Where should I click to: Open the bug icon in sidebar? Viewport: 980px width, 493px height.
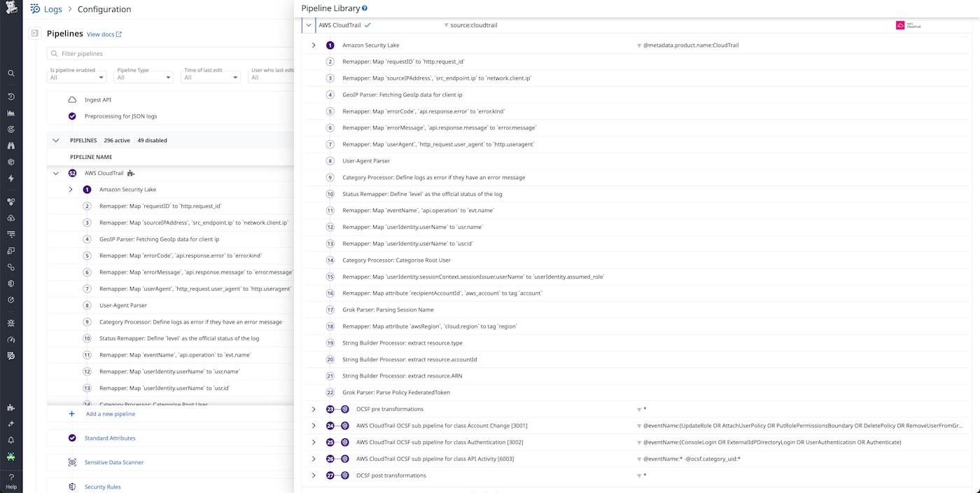point(11,324)
